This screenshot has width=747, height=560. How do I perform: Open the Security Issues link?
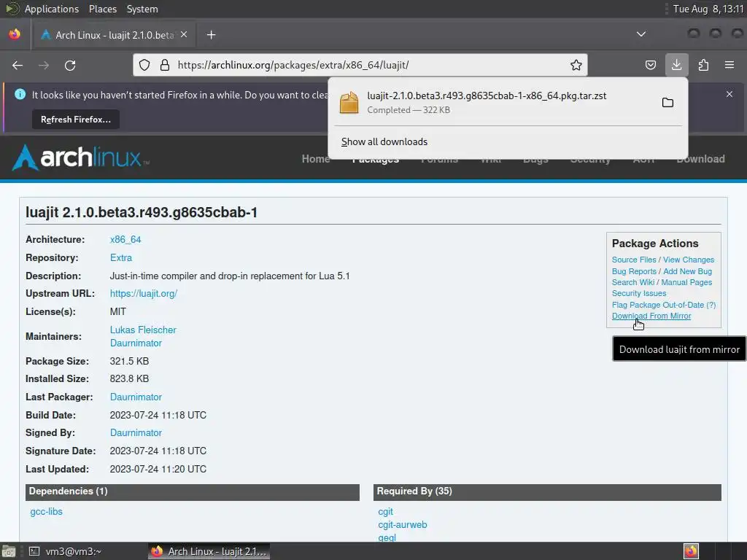click(639, 293)
